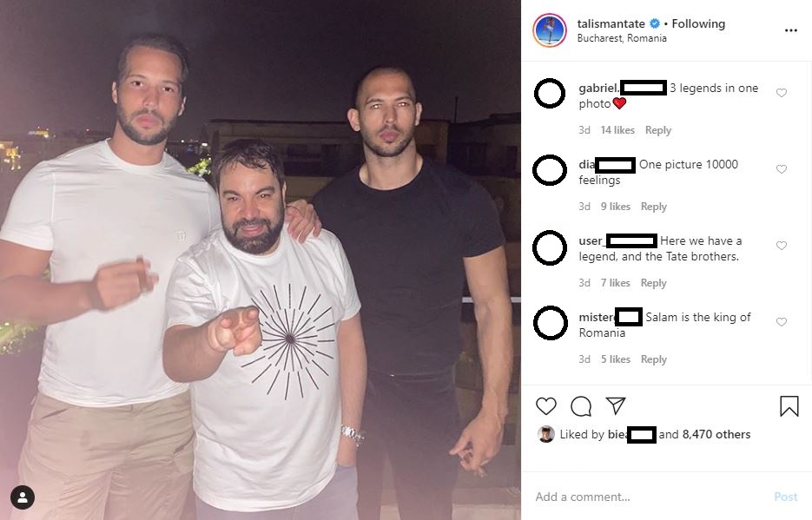Open the comment speech bubble icon
The width and height of the screenshot is (812, 520).
(581, 406)
